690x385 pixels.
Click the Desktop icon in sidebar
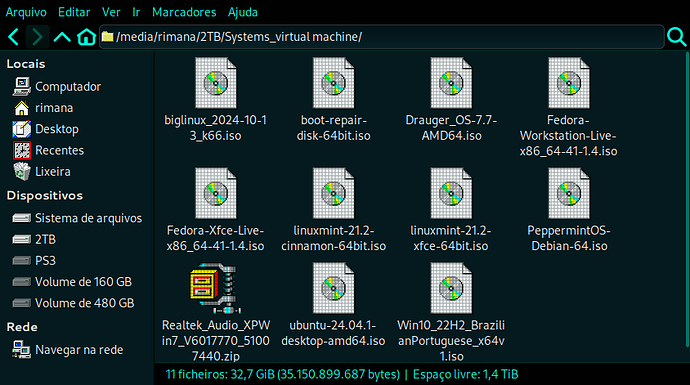coord(22,129)
